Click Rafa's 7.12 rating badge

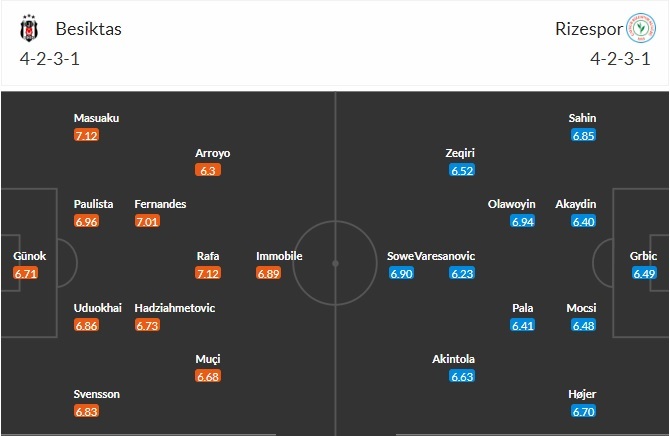209,273
